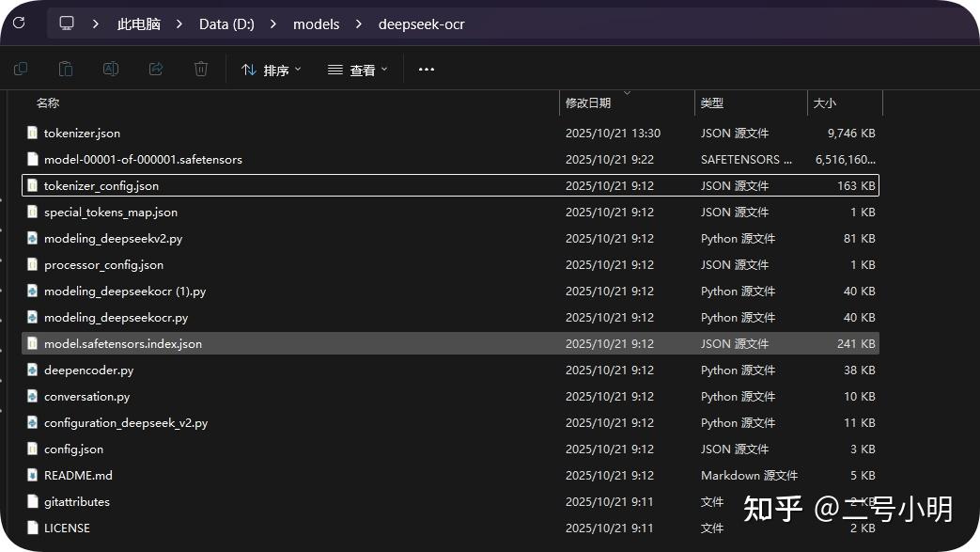Viewport: 980px width, 552px height.
Task: Click the file icon of model-00001-of-000001.safetensors
Action: click(x=33, y=159)
